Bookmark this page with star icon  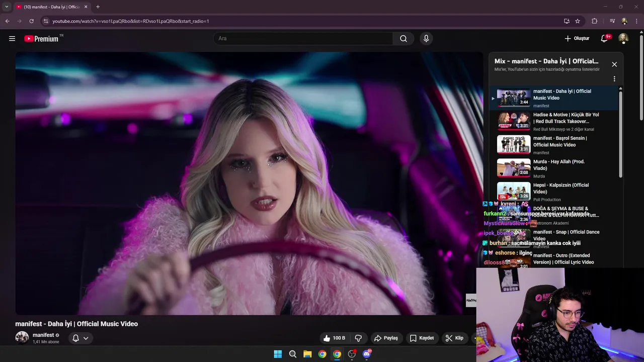[578, 21]
